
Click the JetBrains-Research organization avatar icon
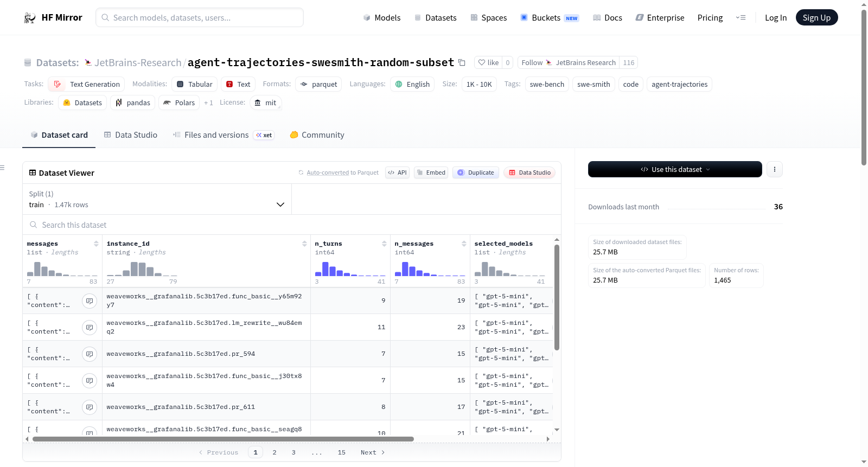pos(88,63)
